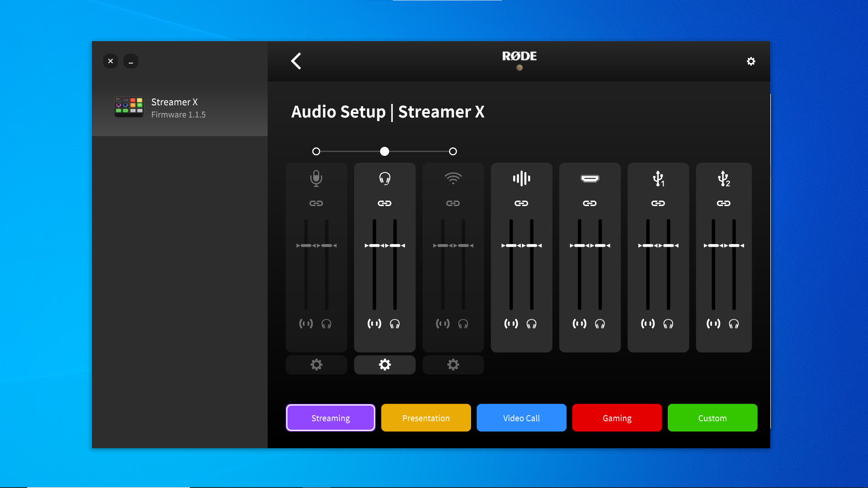868x488 pixels.
Task: Toggle link icon on USB 1 channel
Action: [658, 203]
